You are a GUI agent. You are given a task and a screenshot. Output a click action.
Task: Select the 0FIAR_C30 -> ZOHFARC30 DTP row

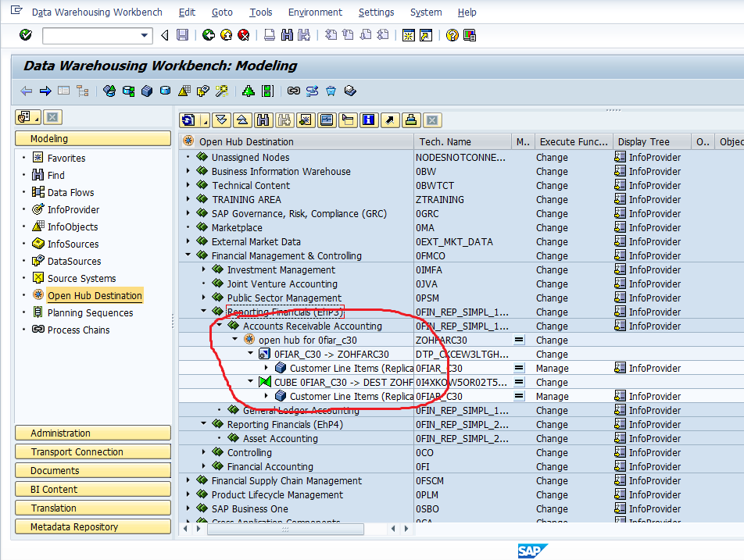click(x=331, y=355)
